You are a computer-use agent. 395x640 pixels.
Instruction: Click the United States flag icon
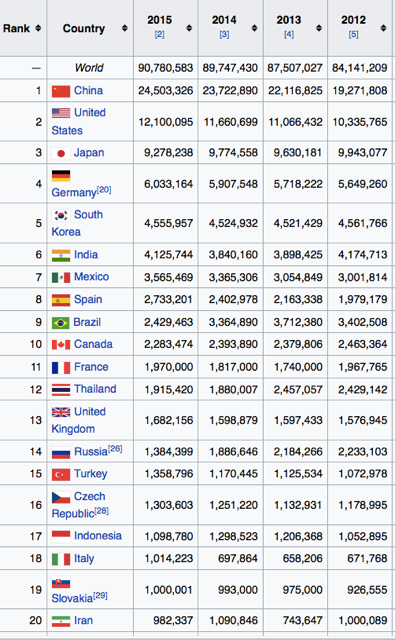pyautogui.click(x=61, y=113)
